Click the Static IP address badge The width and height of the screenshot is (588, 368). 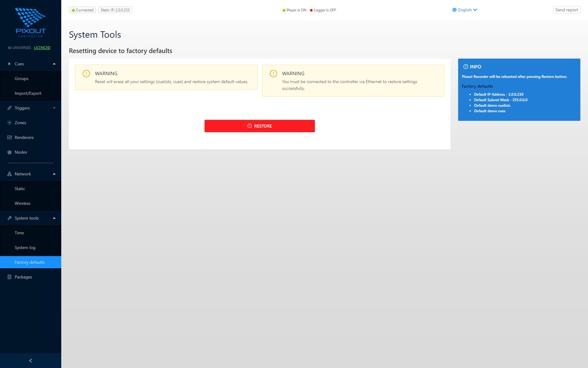coord(115,10)
